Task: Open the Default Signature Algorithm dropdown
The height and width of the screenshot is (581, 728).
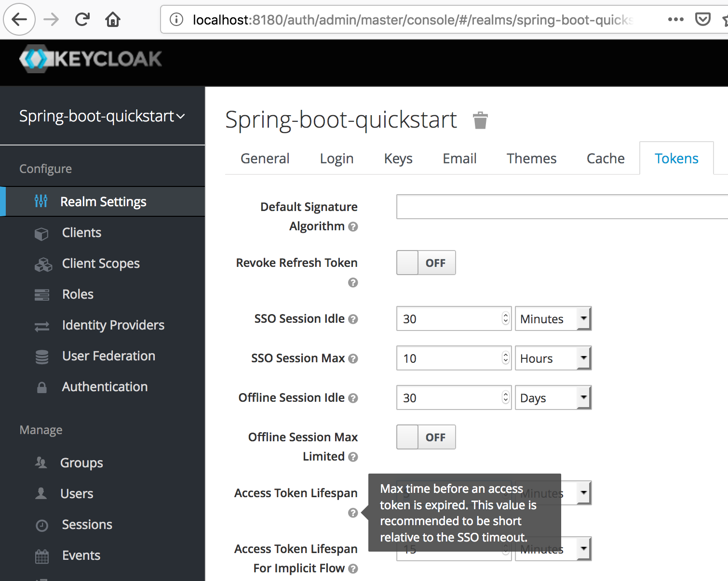Action: pos(562,207)
